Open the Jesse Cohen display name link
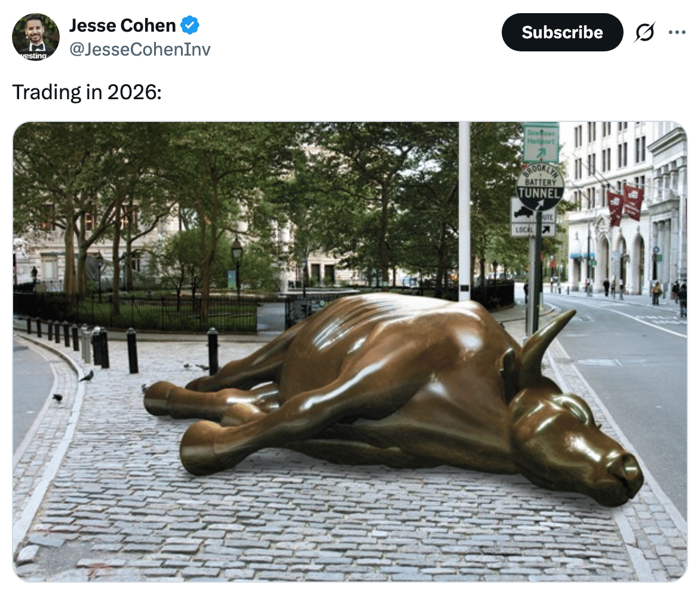700x594 pixels. (x=122, y=26)
